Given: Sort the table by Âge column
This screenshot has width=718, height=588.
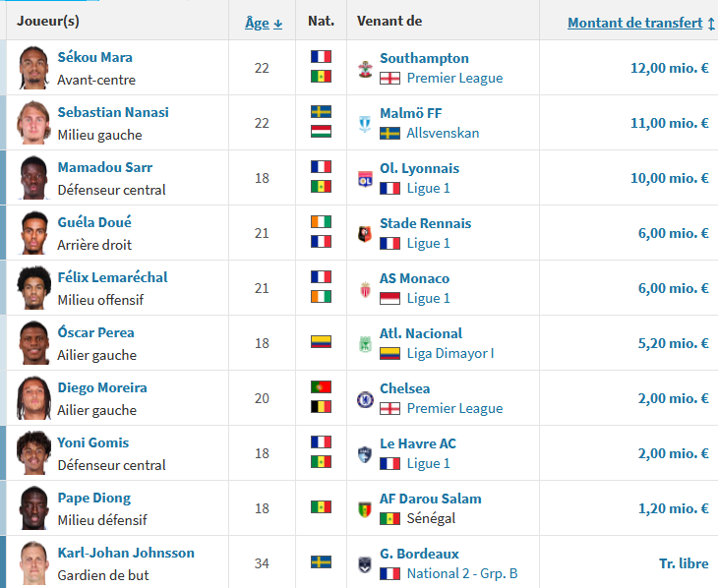Looking at the screenshot, I should point(264,23).
